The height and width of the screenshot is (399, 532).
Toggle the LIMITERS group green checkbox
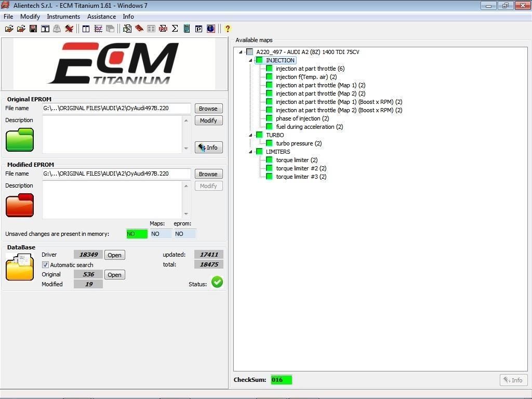[x=260, y=152]
